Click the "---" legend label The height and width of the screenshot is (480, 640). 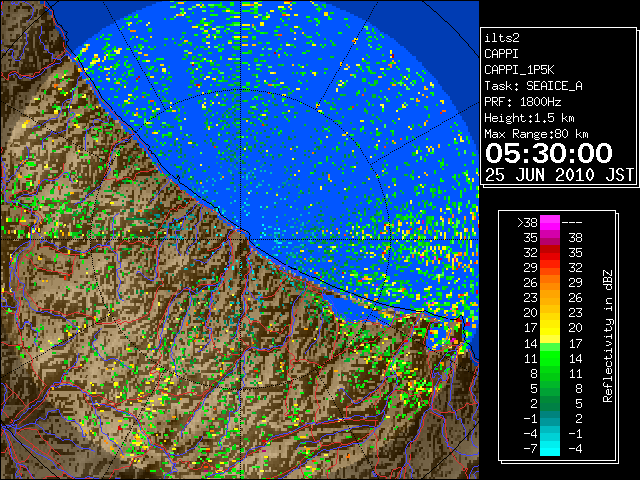tap(572, 222)
